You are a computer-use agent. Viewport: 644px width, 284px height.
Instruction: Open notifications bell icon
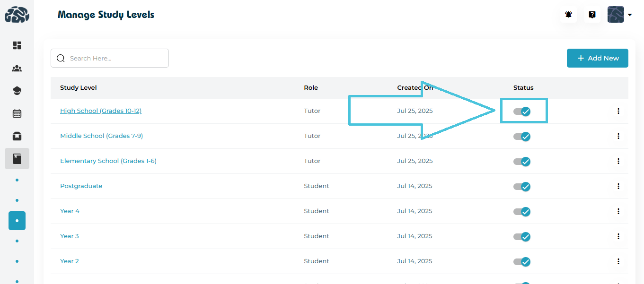568,15
